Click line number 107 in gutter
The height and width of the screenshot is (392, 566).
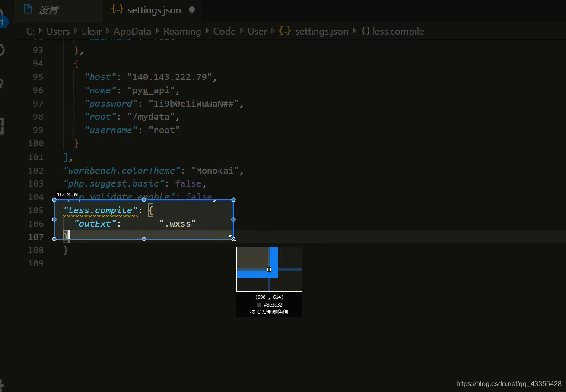pyautogui.click(x=35, y=237)
